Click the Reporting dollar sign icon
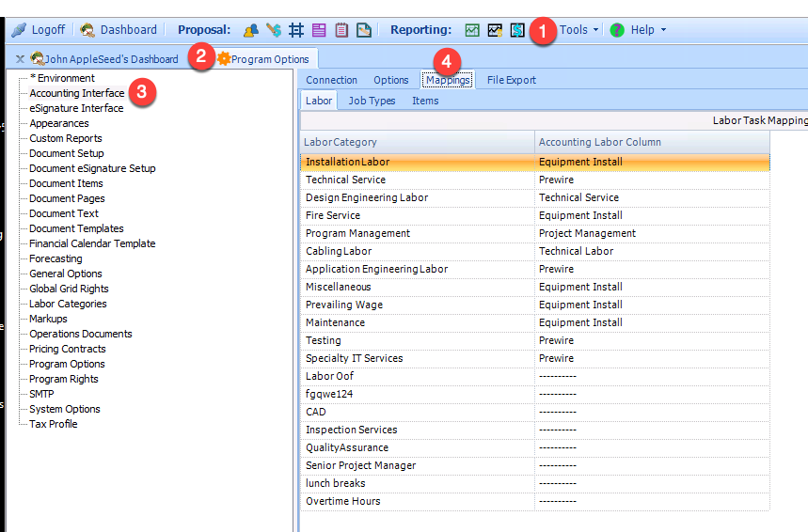The height and width of the screenshot is (532, 808). tap(517, 30)
